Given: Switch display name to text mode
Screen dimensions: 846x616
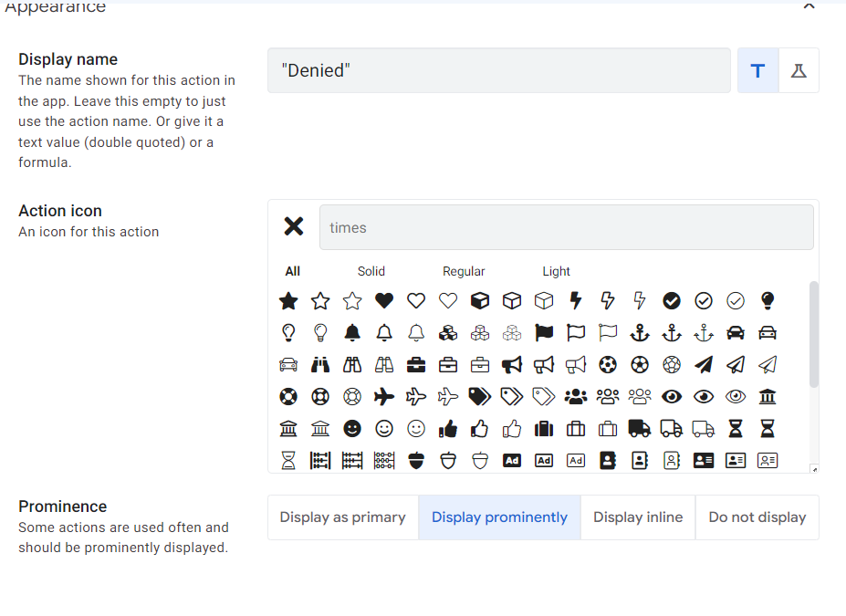Looking at the screenshot, I should (757, 70).
